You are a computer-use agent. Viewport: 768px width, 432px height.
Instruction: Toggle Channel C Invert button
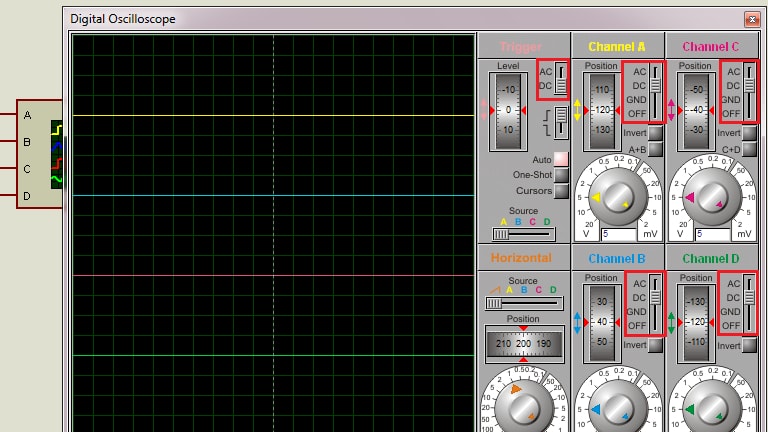[750, 133]
